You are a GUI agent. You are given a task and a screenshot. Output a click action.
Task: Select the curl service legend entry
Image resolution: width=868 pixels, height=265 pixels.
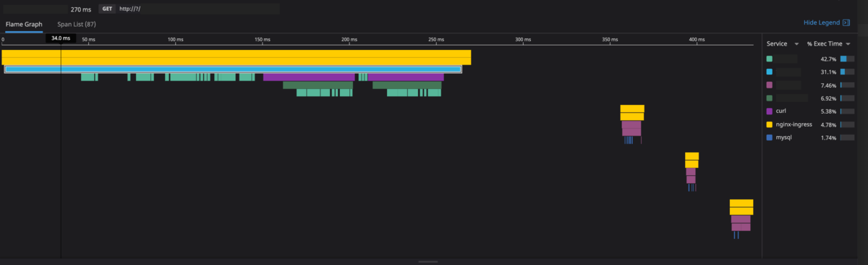click(x=811, y=112)
